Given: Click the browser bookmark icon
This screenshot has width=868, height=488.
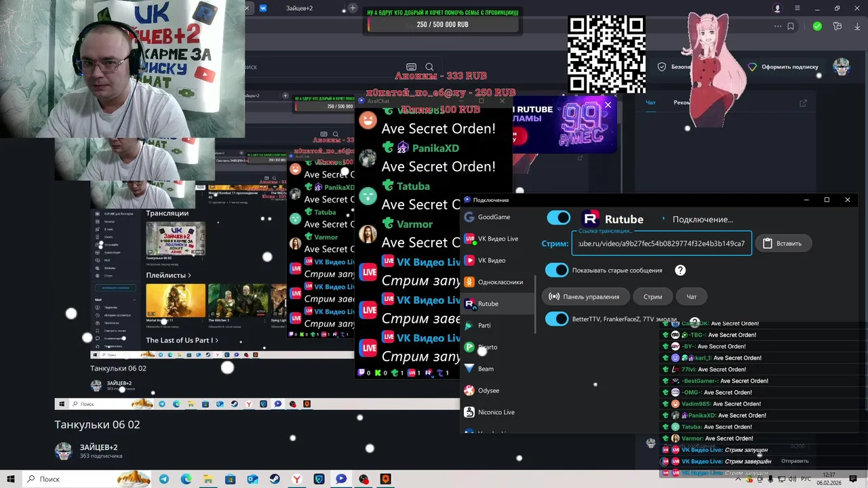Looking at the screenshot, I should (x=791, y=26).
